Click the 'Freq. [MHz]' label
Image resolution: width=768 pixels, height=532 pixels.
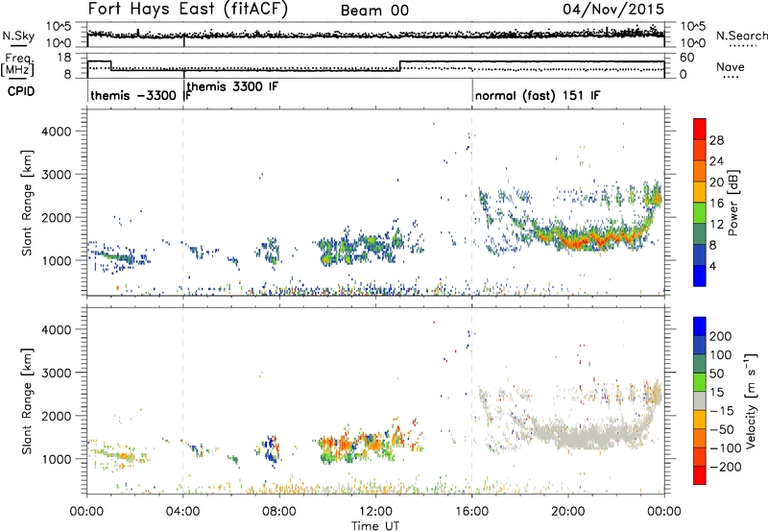click(x=17, y=65)
